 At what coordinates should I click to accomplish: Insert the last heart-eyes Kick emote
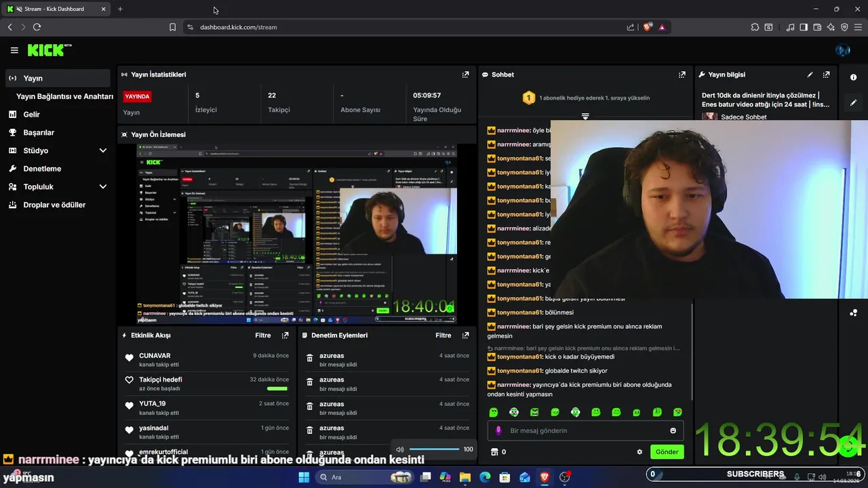pos(677,412)
